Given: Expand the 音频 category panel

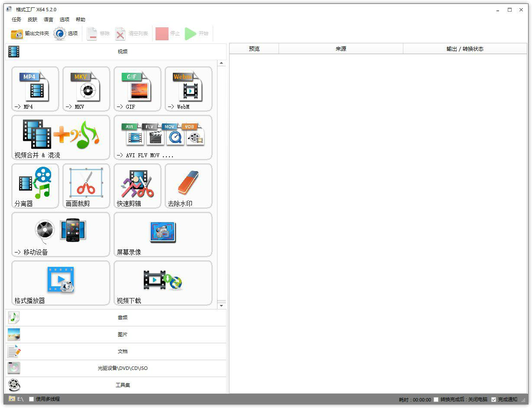Looking at the screenshot, I should 123,317.
